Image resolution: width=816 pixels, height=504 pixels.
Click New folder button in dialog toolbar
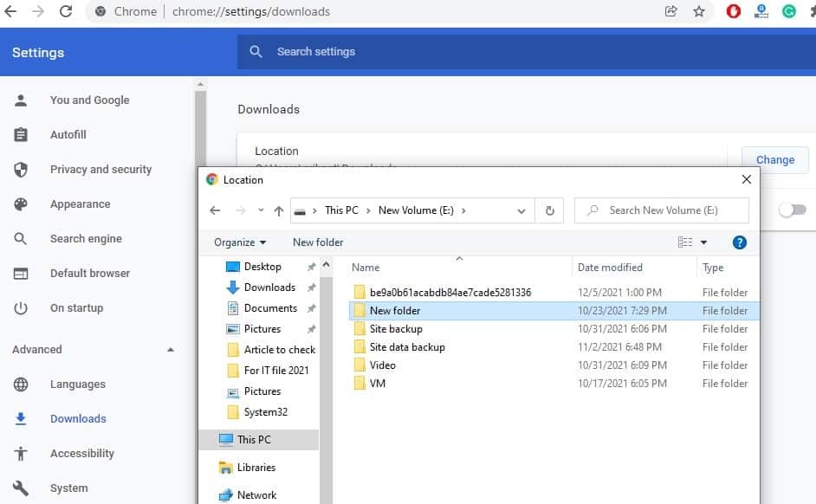(x=318, y=242)
